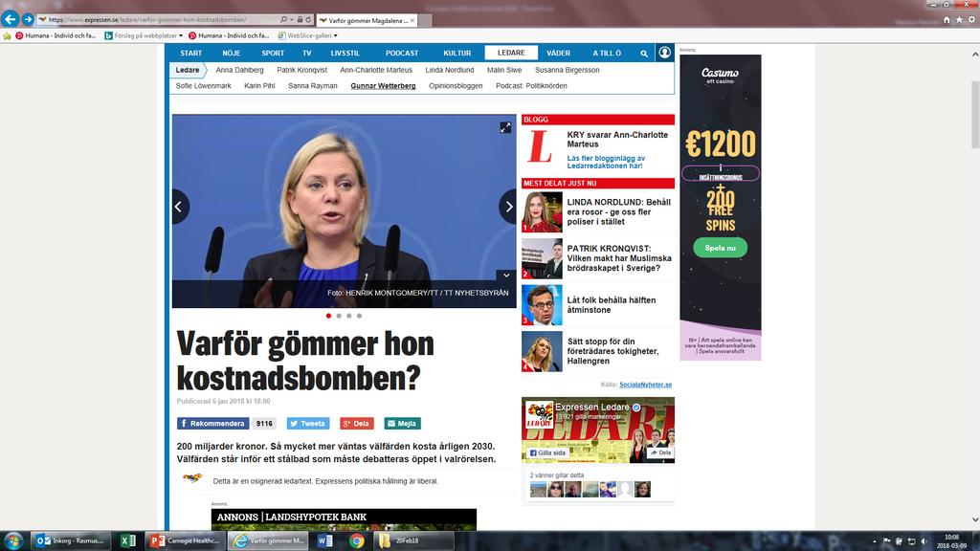
Task: Expand 'Förslag på webbplatser' bookmark dropdown
Action: coord(181,35)
